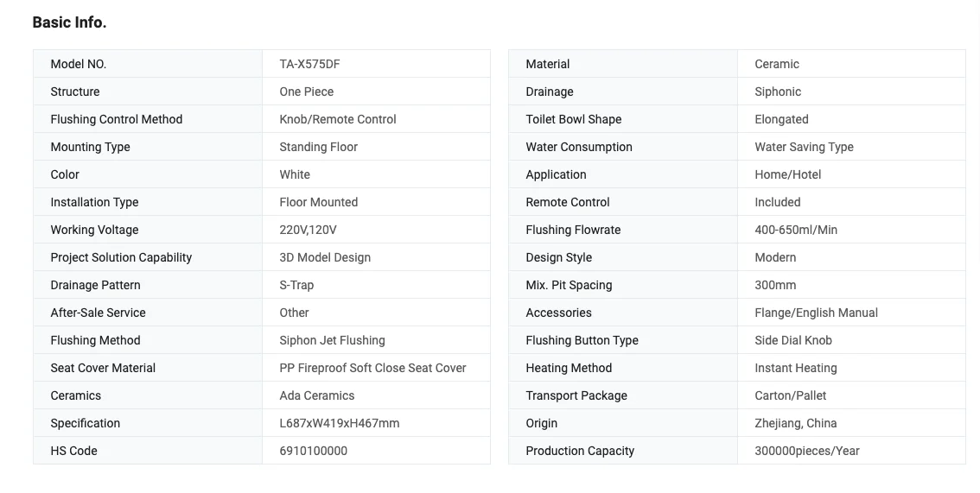Screen dimensions: 980x493
Task: Click the specification L687xW419xH467mm value
Action: 340,423
